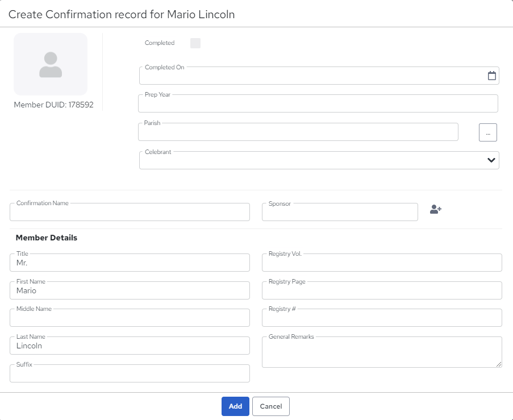The width and height of the screenshot is (513, 420).
Task: Click into the Parish field
Action: [x=298, y=132]
